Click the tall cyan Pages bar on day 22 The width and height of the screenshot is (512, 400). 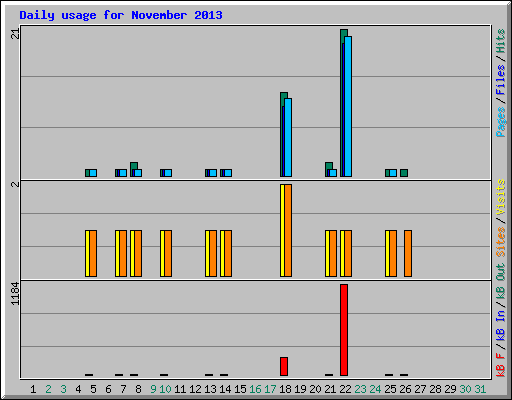(x=348, y=106)
